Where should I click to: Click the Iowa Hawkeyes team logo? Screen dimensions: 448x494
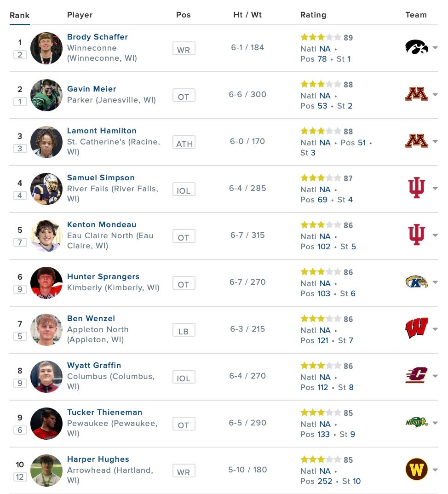point(416,47)
